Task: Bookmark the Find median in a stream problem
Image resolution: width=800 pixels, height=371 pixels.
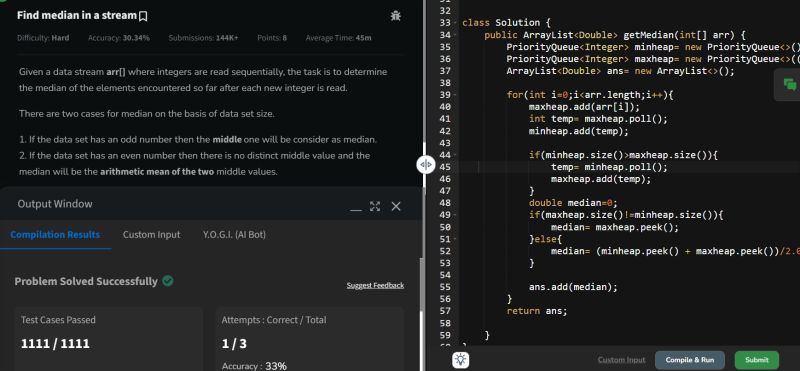Action: 143,16
